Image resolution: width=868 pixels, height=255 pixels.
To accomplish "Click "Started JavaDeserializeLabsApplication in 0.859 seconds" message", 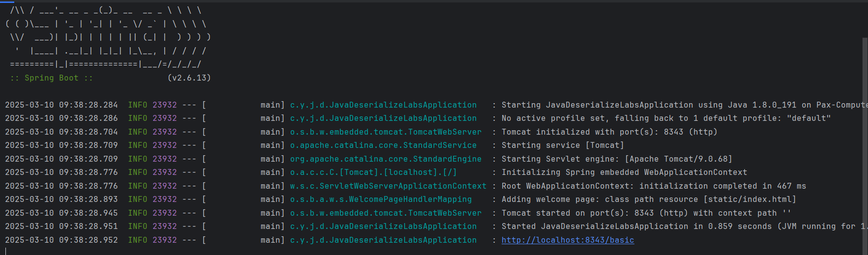I will (x=636, y=227).
